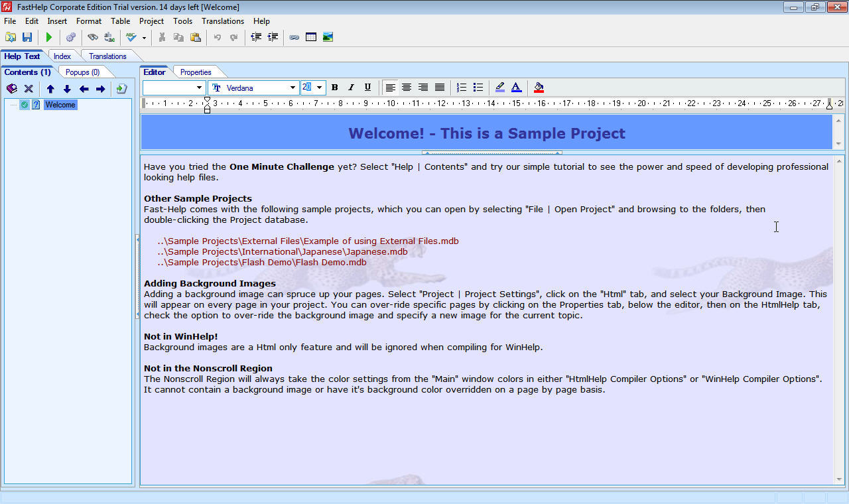
Task: Insert a table using the table icon
Action: click(x=311, y=37)
